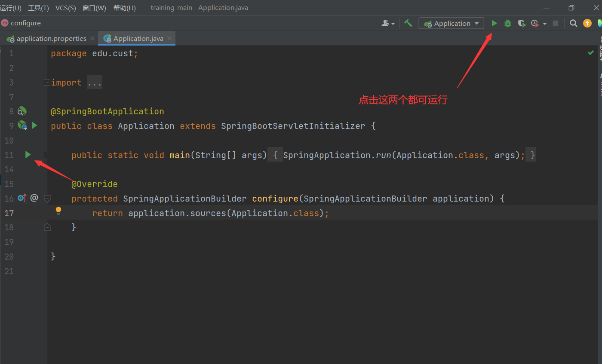The image size is (602, 364).
Task: Click the green inspection checkmark at top right
Action: (x=590, y=52)
